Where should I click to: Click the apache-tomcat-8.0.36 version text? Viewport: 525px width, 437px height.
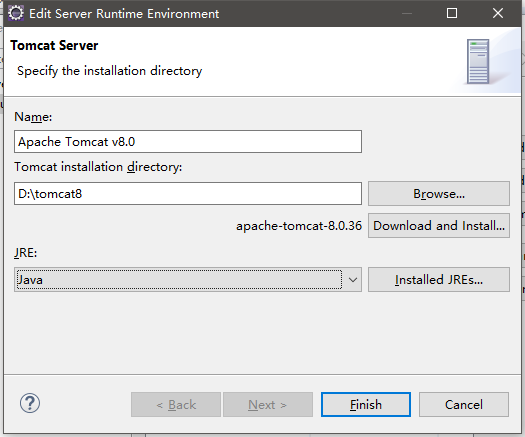299,226
